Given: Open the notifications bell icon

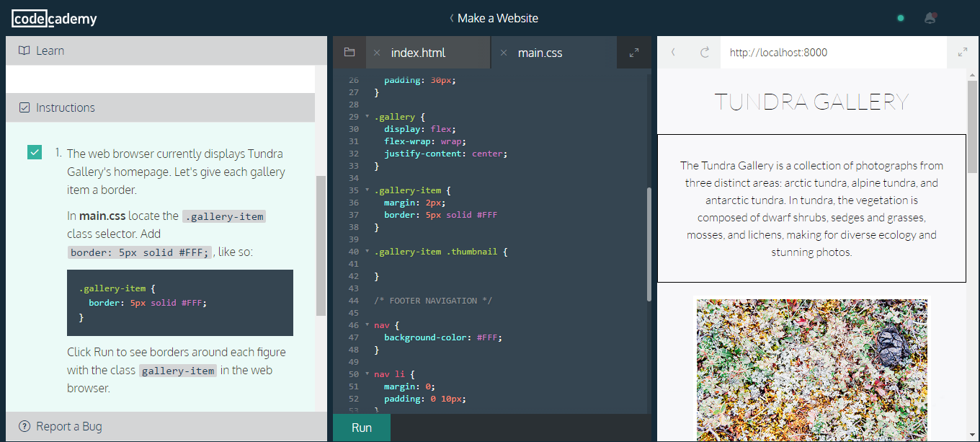Looking at the screenshot, I should pyautogui.click(x=930, y=18).
